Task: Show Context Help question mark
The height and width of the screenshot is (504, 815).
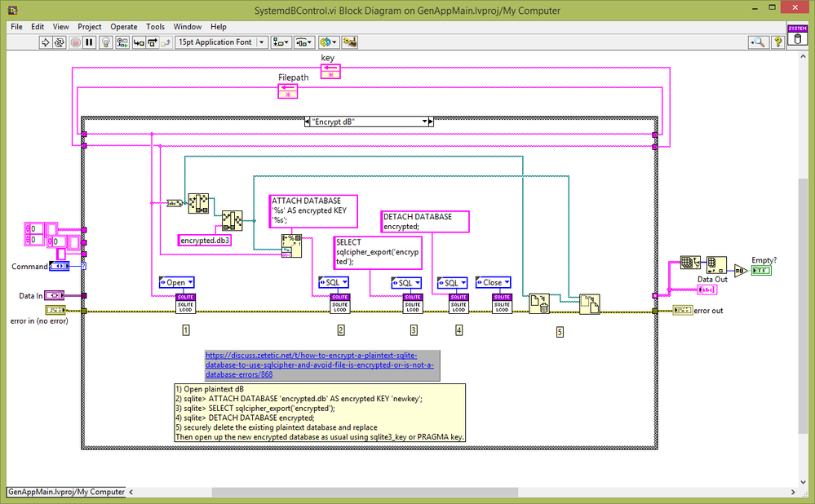Action: (x=778, y=42)
